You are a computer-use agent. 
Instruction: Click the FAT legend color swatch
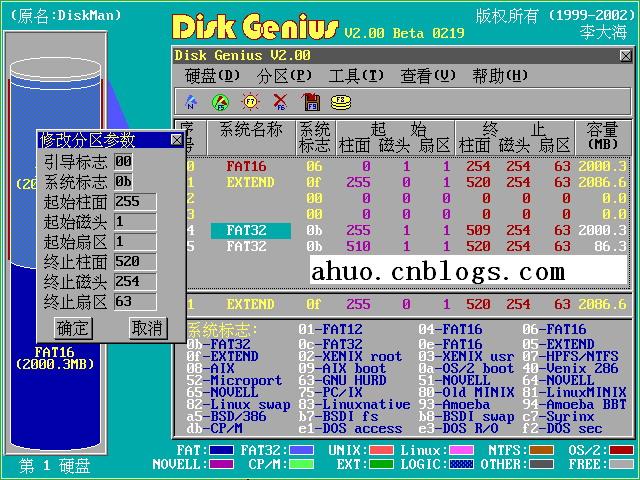coord(221,450)
